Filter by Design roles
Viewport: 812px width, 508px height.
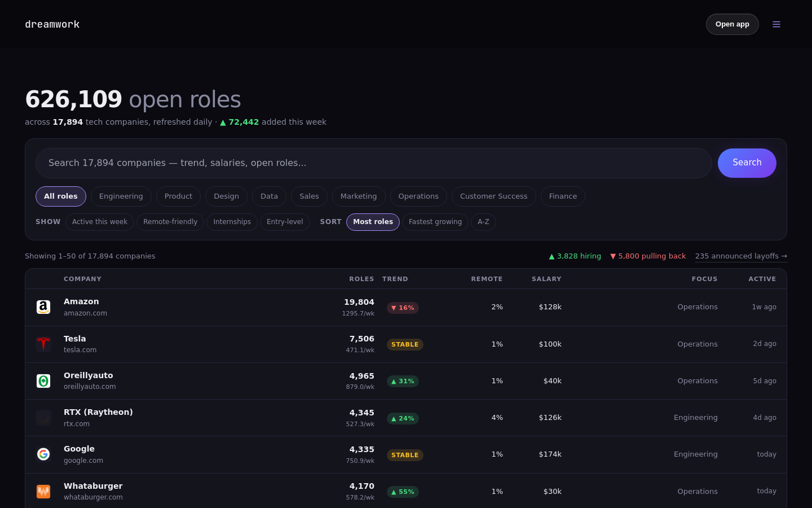coord(226,196)
